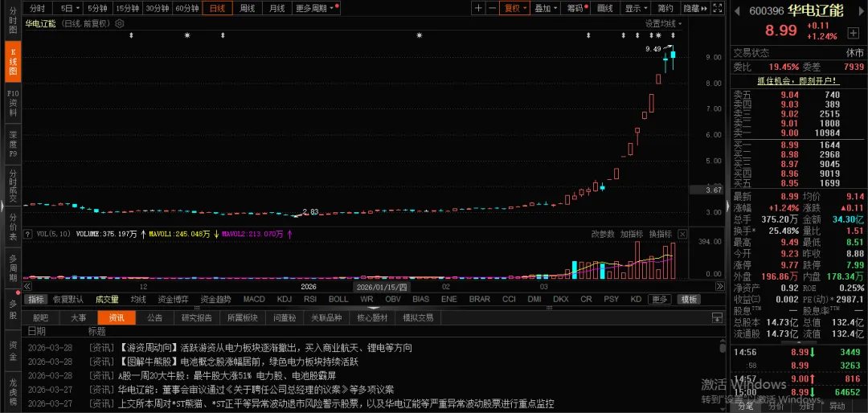
Task: Open 深度F9 in left sidebar
Action: (13, 145)
